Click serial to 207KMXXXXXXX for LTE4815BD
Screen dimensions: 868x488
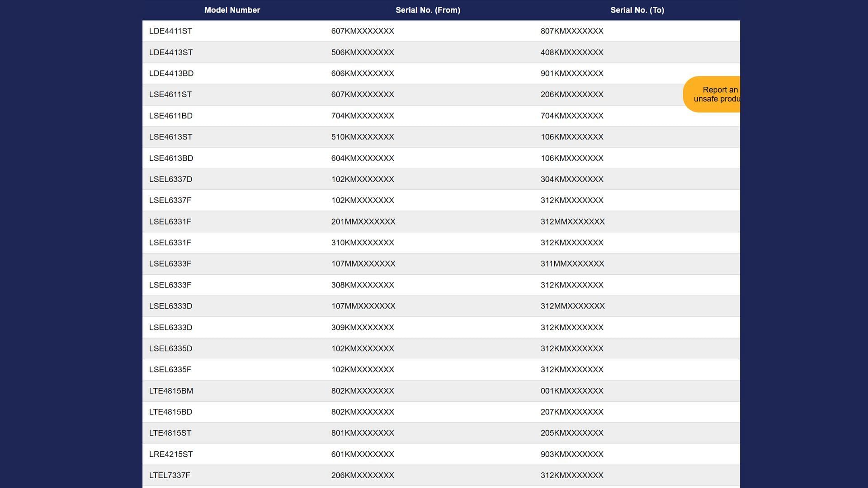pos(572,412)
